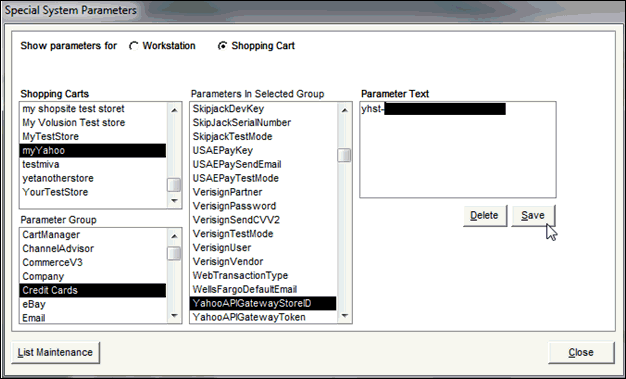Click Parameter Group scrollbar thumb
This screenshot has height=379, width=626.
(174, 253)
